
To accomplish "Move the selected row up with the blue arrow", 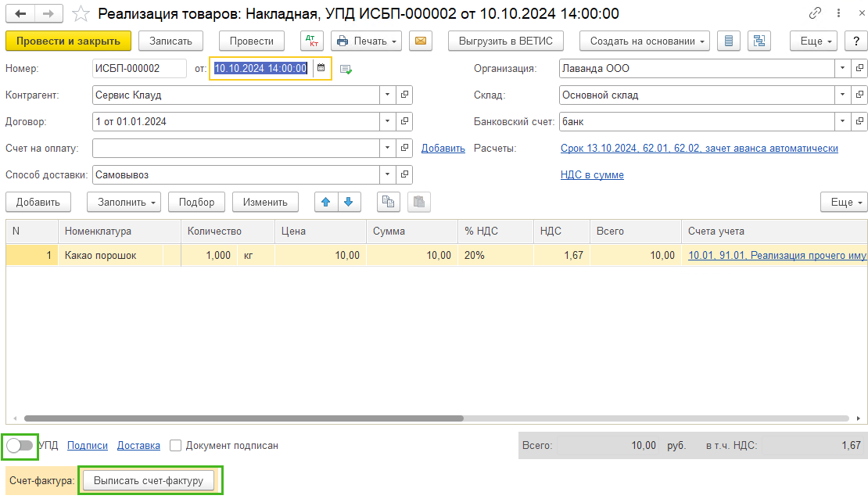I will [326, 202].
